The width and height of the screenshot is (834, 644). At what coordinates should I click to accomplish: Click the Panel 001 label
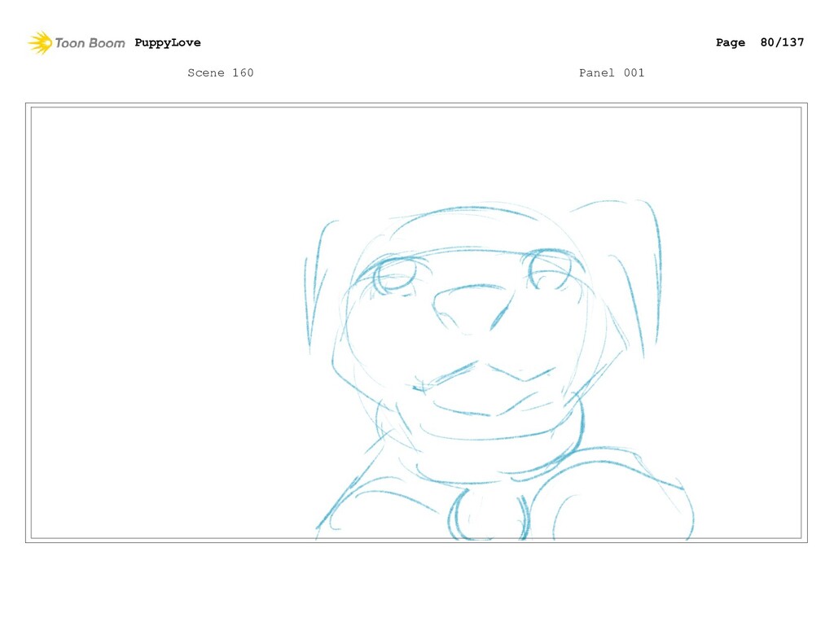click(612, 72)
